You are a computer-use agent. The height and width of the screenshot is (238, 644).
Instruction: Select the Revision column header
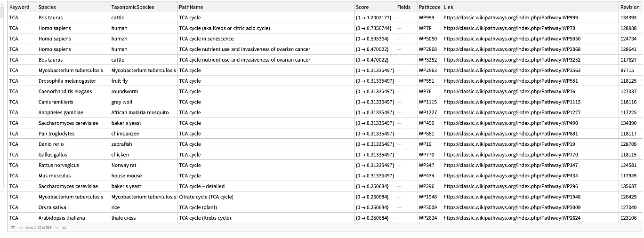pyautogui.click(x=630, y=7)
